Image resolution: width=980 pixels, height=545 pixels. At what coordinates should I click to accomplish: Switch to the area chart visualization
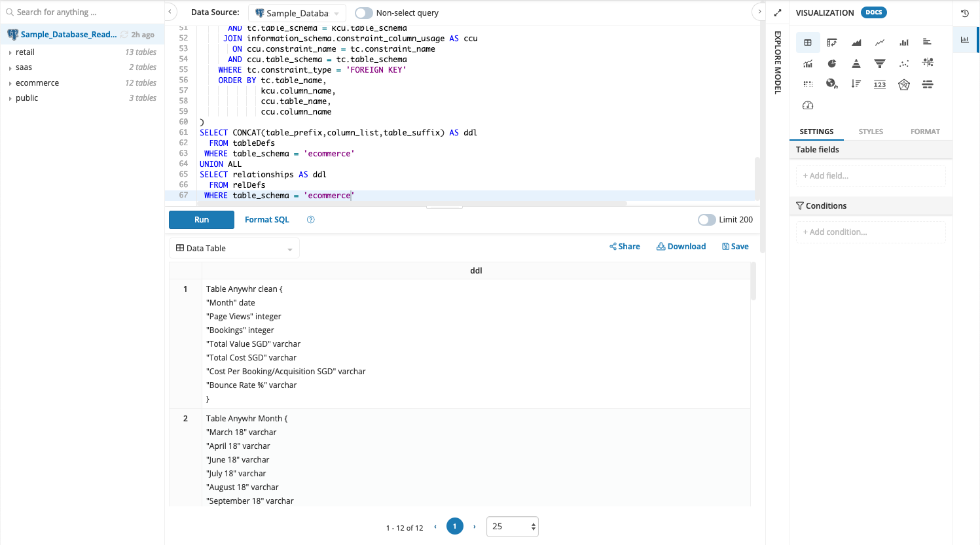pyautogui.click(x=856, y=42)
